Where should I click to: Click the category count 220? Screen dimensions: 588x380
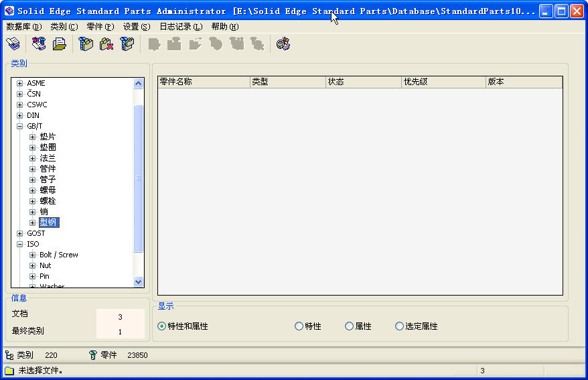tap(51, 355)
